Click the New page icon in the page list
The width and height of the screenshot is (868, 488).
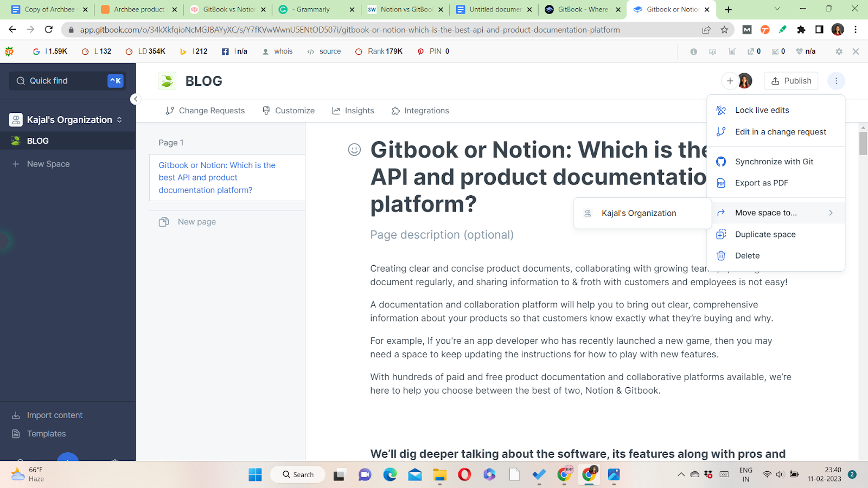click(164, 221)
